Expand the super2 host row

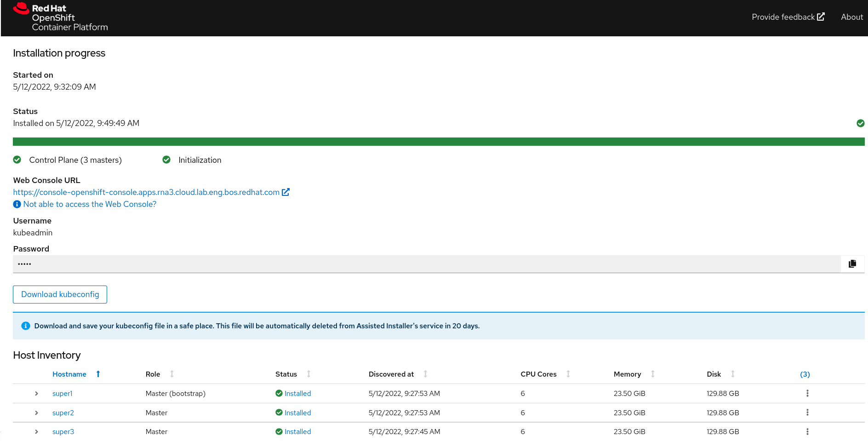pos(36,413)
